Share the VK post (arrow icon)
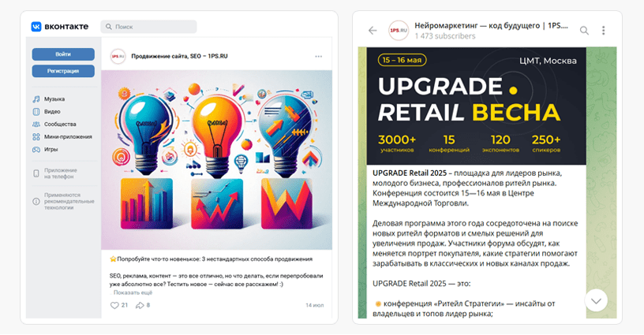 (x=140, y=306)
